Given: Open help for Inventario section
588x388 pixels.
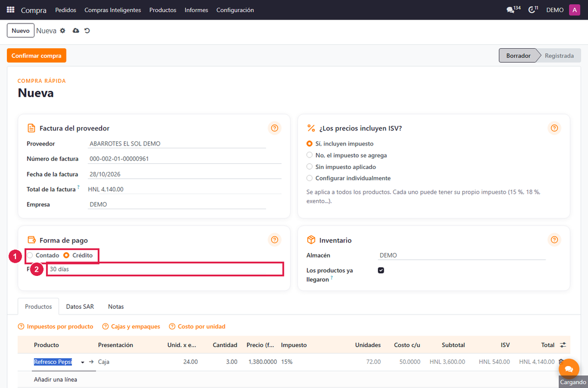Looking at the screenshot, I should 554,239.
